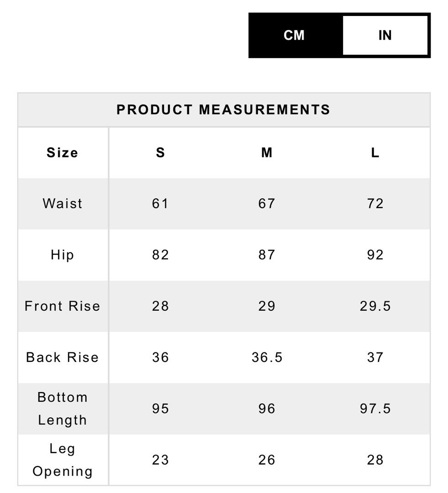The image size is (448, 493).
Task: Select the S size column header
Action: (x=160, y=153)
